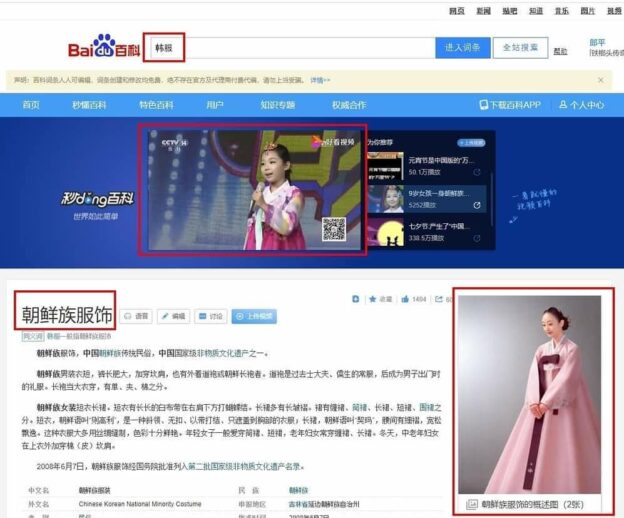Click the thumbs-up like icon 1494

(x=405, y=299)
